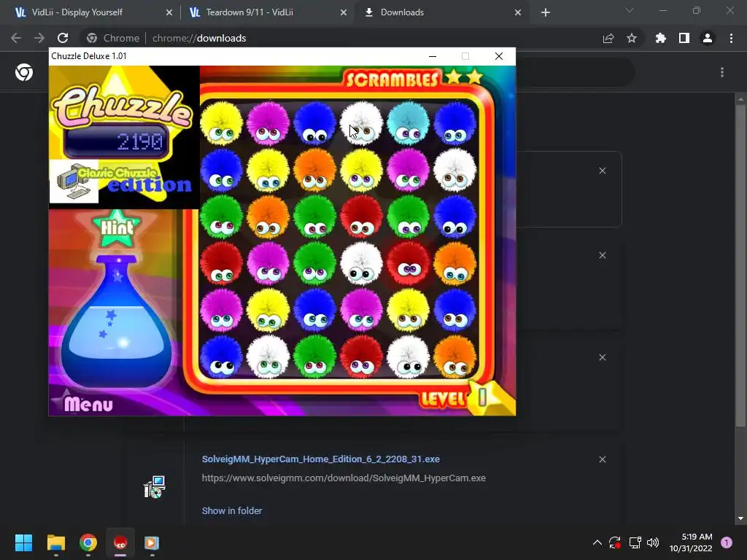Screen dimensions: 747x560
Task: Open the Chuzzle Menu button
Action: click(88, 404)
